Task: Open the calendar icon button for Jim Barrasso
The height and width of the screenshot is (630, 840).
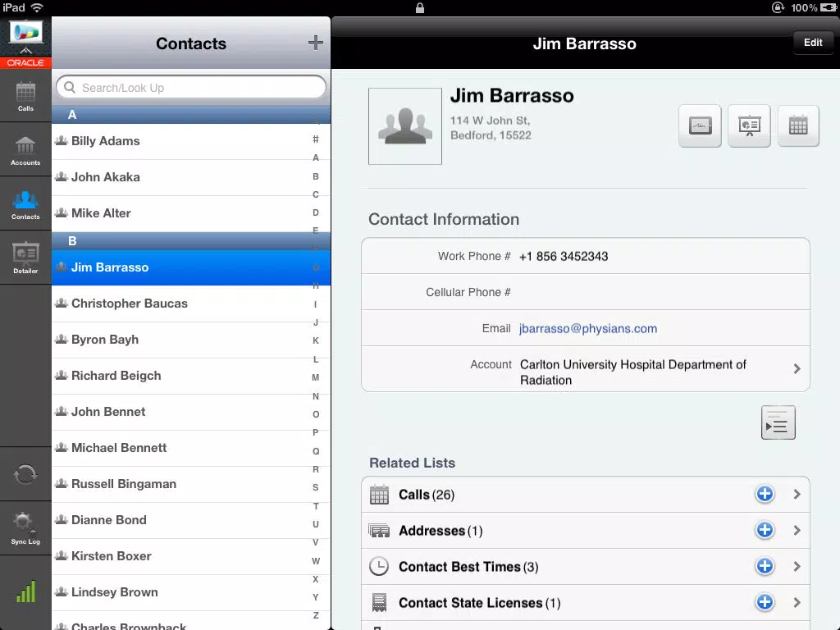Action: pyautogui.click(x=798, y=126)
